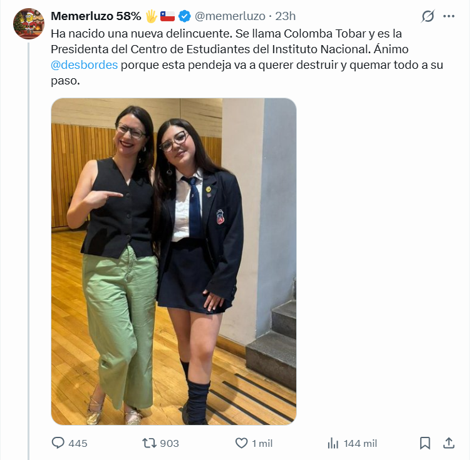
Task: Open the Memerluzo profile avatar
Action: coord(28,24)
